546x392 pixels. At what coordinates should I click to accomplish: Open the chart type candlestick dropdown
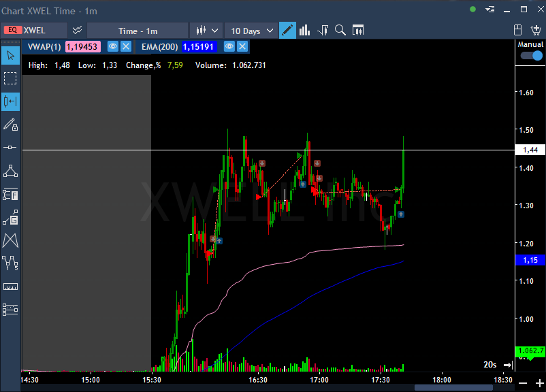click(207, 31)
